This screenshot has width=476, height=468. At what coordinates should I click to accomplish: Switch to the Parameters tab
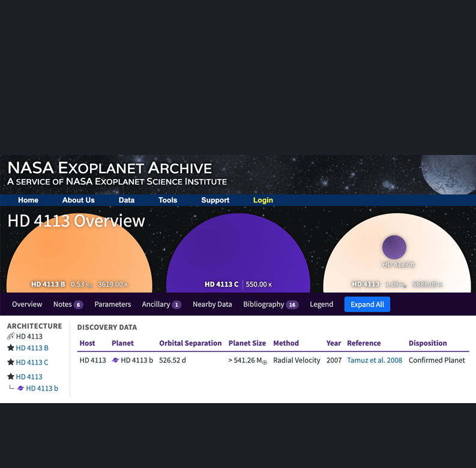[x=112, y=304]
